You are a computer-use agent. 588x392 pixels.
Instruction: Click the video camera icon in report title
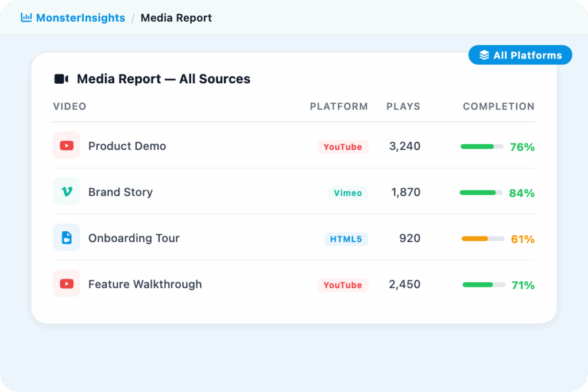click(61, 79)
